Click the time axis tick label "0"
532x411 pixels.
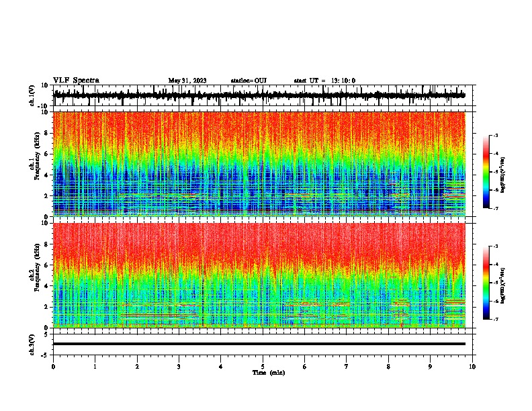tap(53, 366)
